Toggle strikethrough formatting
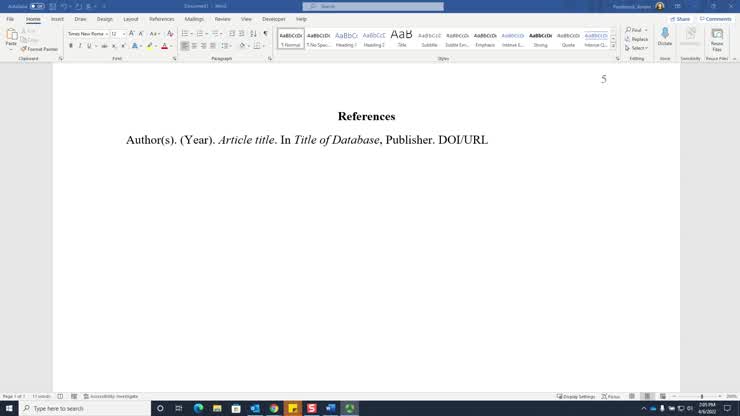 [x=104, y=46]
